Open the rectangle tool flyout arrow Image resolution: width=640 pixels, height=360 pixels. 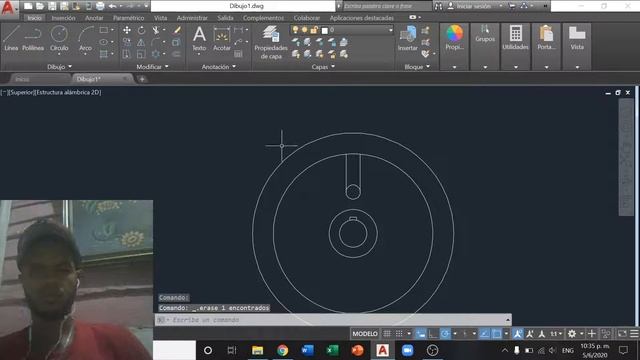(x=112, y=30)
